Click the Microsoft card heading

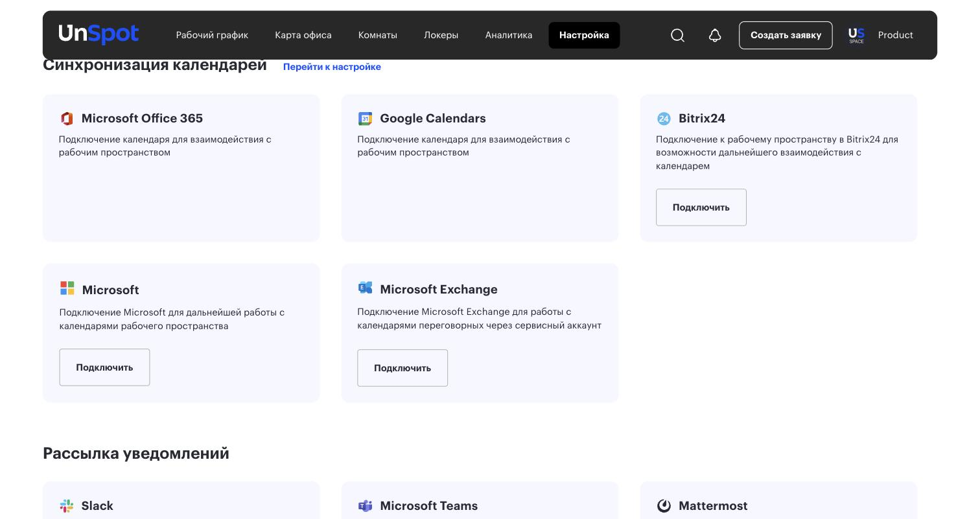[x=110, y=290]
